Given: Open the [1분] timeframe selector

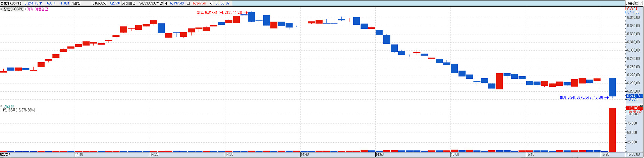Looking at the screenshot, I should pos(630,3).
